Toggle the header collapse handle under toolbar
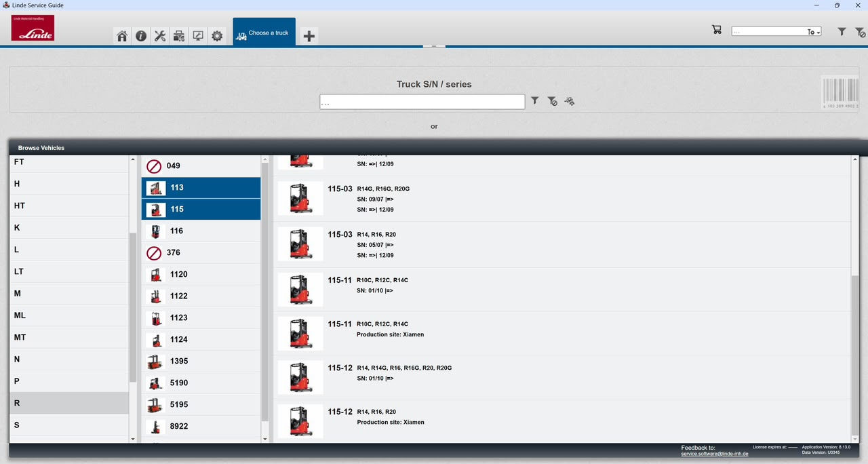The width and height of the screenshot is (868, 464). click(x=434, y=46)
